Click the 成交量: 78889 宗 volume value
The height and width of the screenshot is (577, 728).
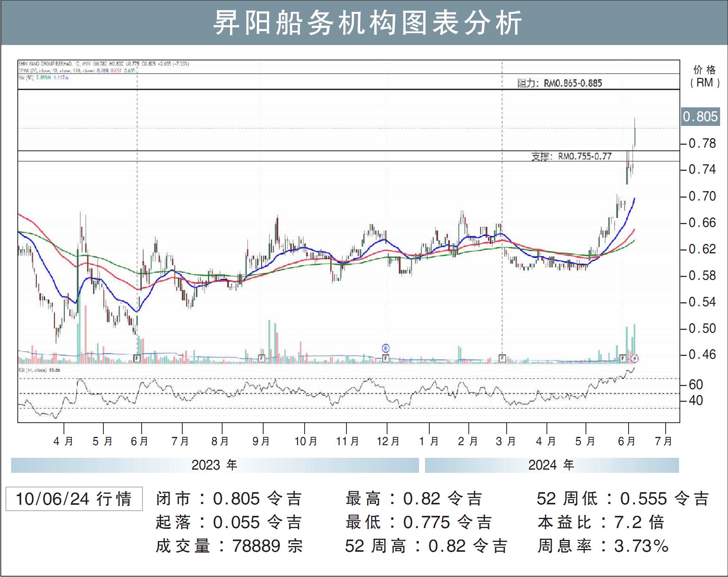pyautogui.click(x=229, y=546)
